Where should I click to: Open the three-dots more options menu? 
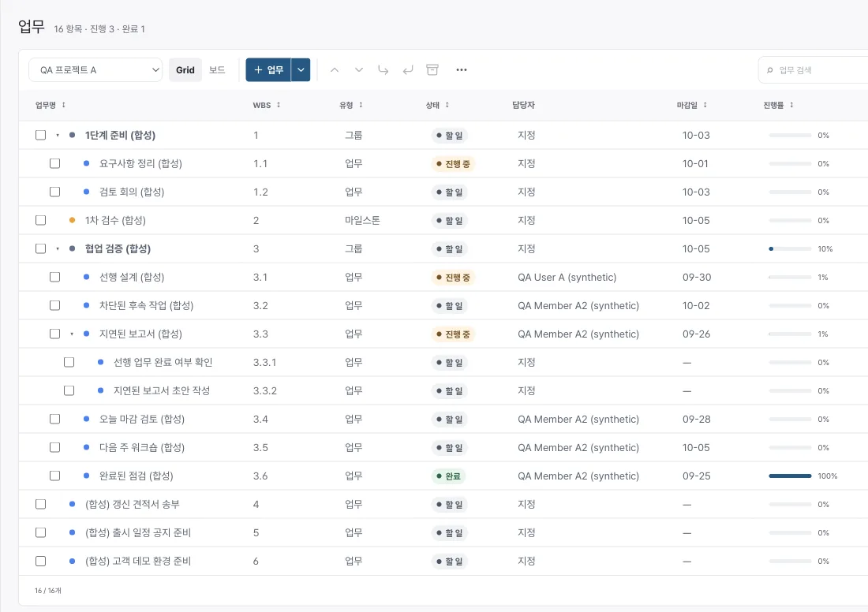[461, 69]
